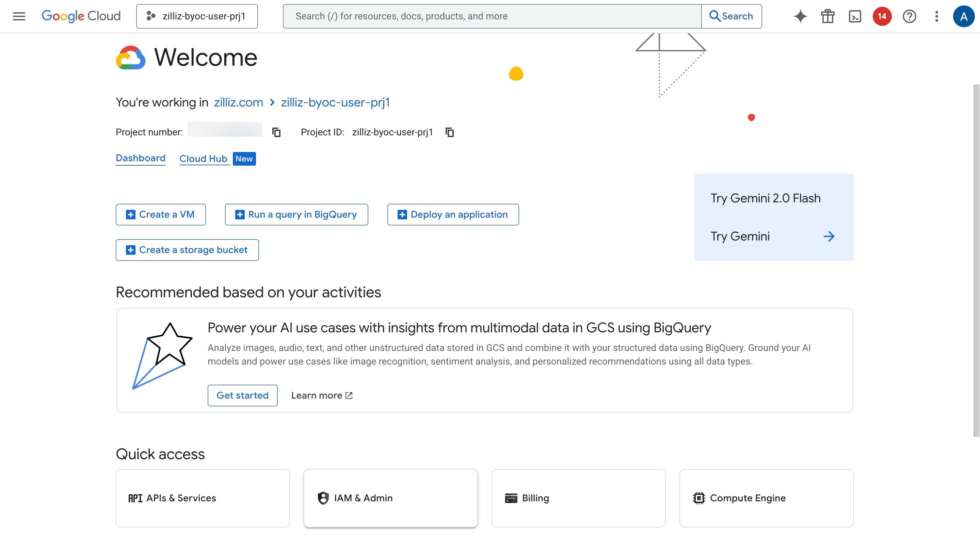Open the three-dot settings menu

[937, 16]
